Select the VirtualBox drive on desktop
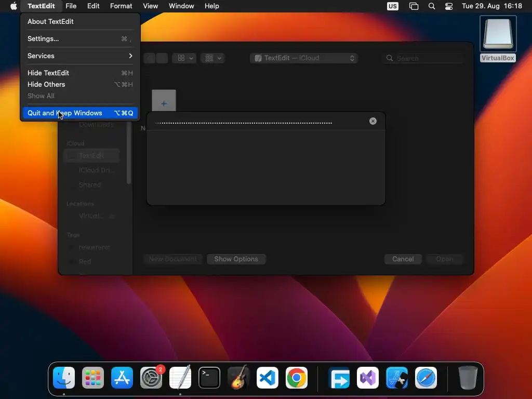 498,39
